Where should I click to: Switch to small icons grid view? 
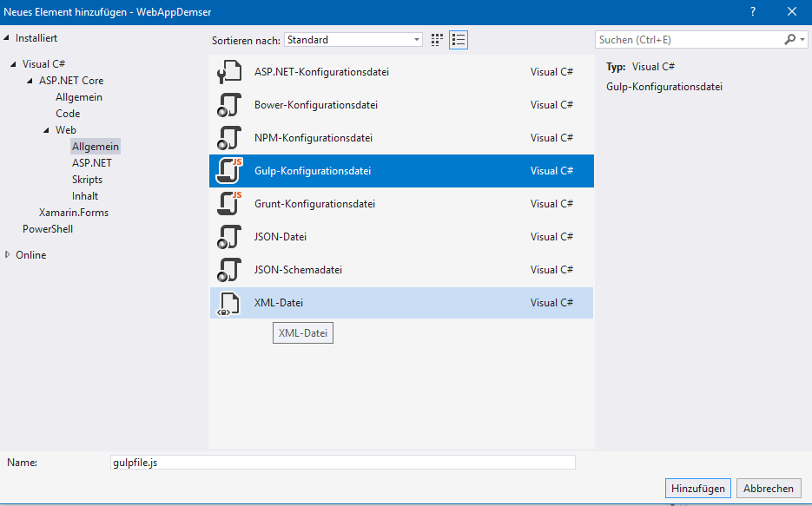tap(437, 40)
